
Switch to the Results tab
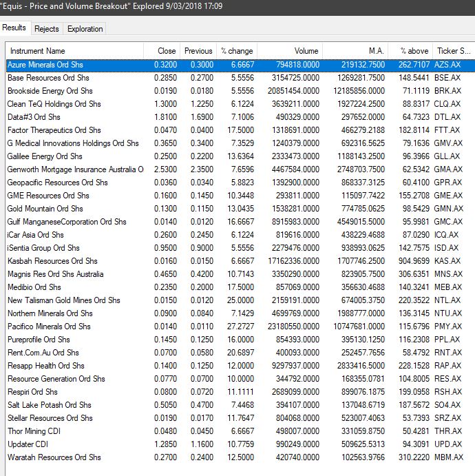[14, 28]
